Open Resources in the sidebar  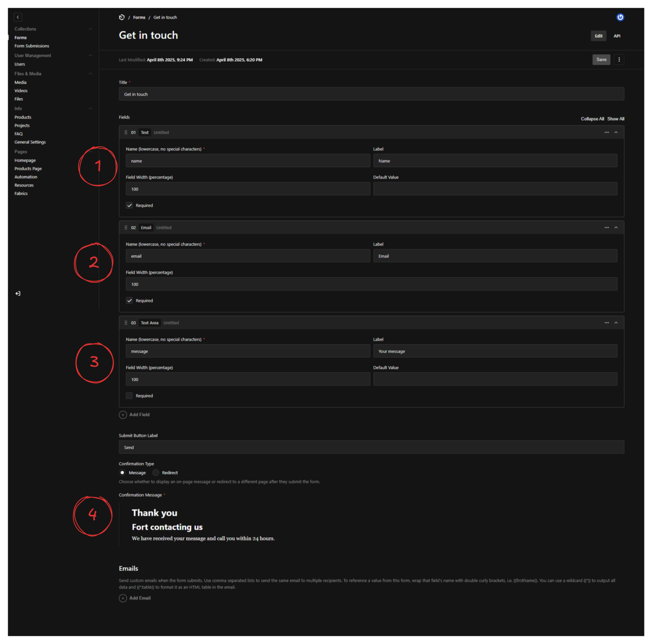pyautogui.click(x=24, y=185)
